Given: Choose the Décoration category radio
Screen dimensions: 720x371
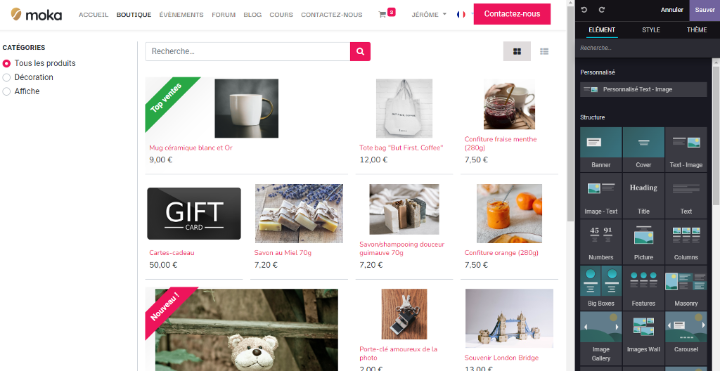Looking at the screenshot, I should [6, 78].
